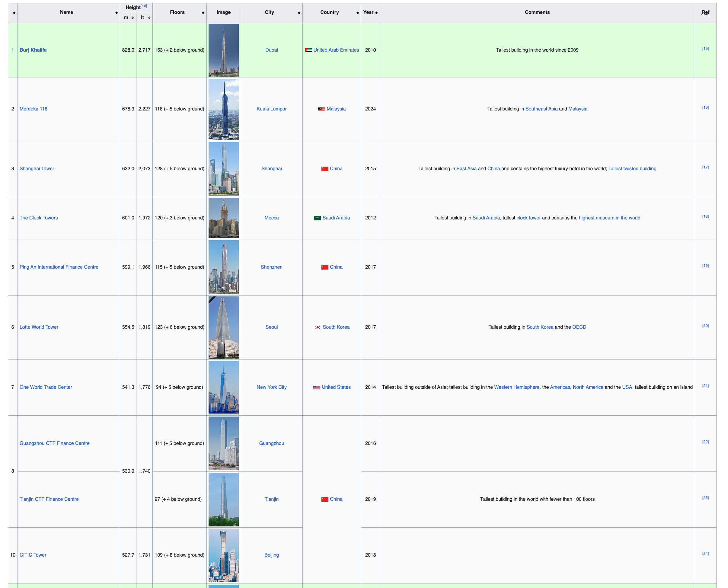Open the United Arab Emirates country link
Image resolution: width=728 pixels, height=588 pixels.
pos(336,50)
